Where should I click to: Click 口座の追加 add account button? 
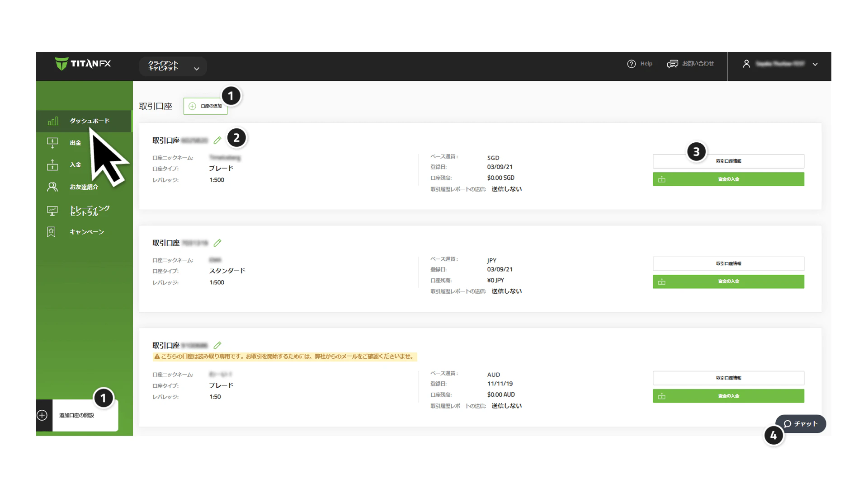206,106
